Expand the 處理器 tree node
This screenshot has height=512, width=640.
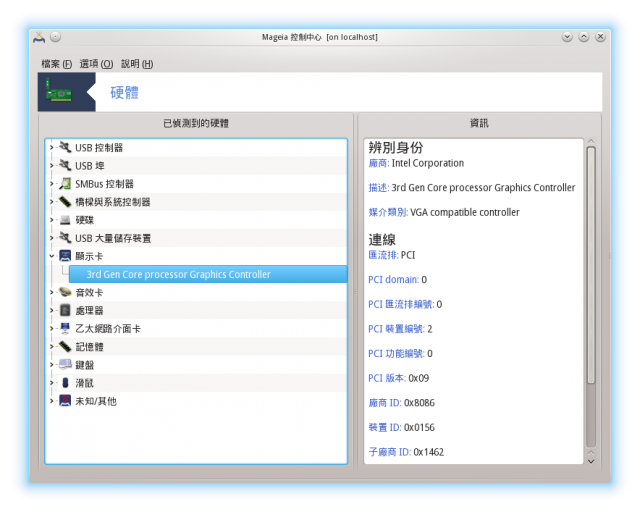click(x=51, y=310)
